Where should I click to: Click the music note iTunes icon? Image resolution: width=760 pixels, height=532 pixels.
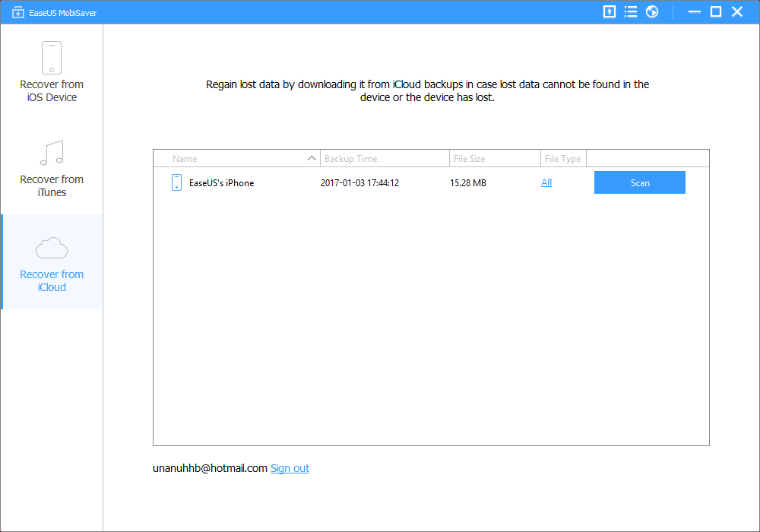coord(52,153)
